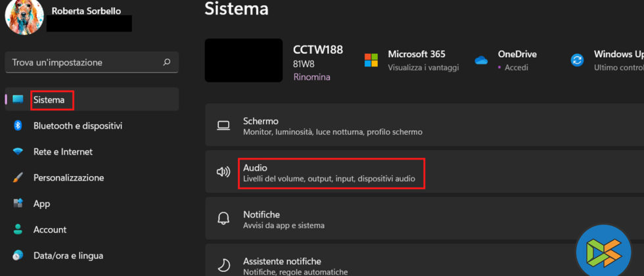Click the Account person icon
Image resolution: width=644 pixels, height=276 pixels.
18,229
